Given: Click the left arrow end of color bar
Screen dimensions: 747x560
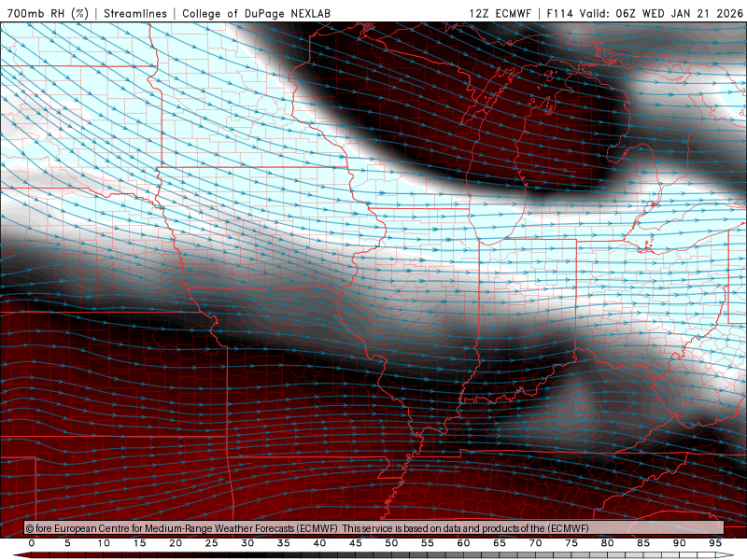Looking at the screenshot, I should pos(21,555).
